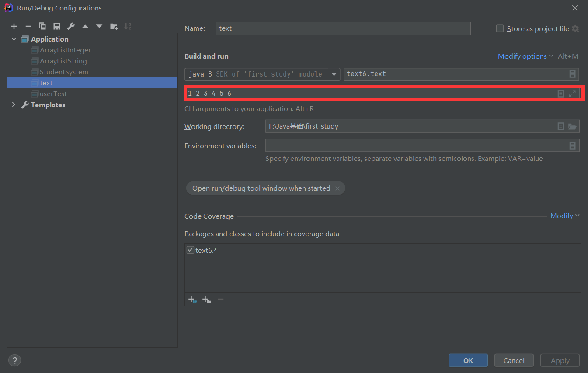Insert macro icon in Working directory field

[560, 126]
